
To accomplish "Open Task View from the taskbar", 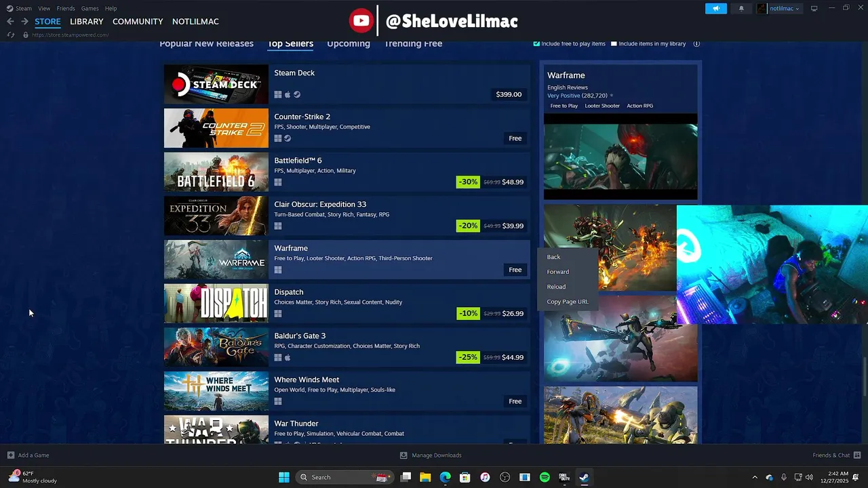I will (x=406, y=477).
